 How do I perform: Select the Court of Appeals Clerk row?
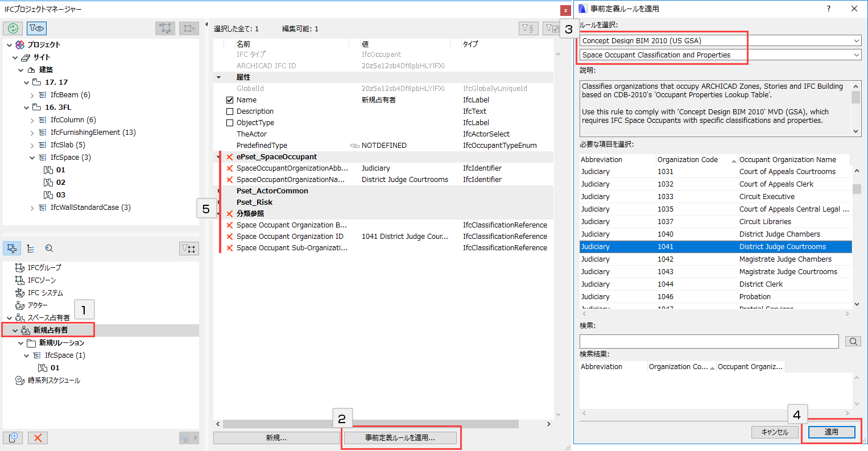point(716,184)
